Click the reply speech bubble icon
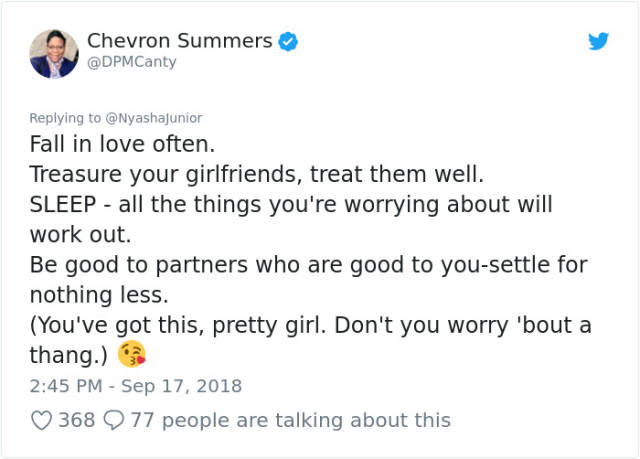 (x=113, y=420)
